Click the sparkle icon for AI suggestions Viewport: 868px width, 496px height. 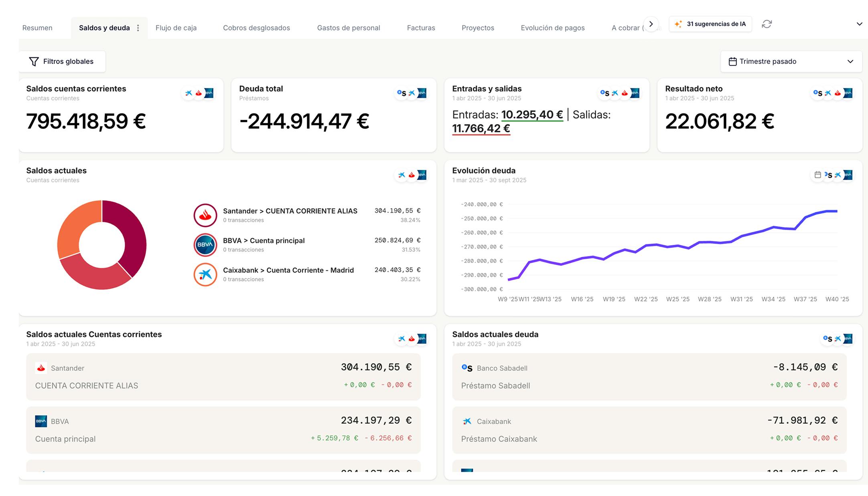pyautogui.click(x=678, y=24)
